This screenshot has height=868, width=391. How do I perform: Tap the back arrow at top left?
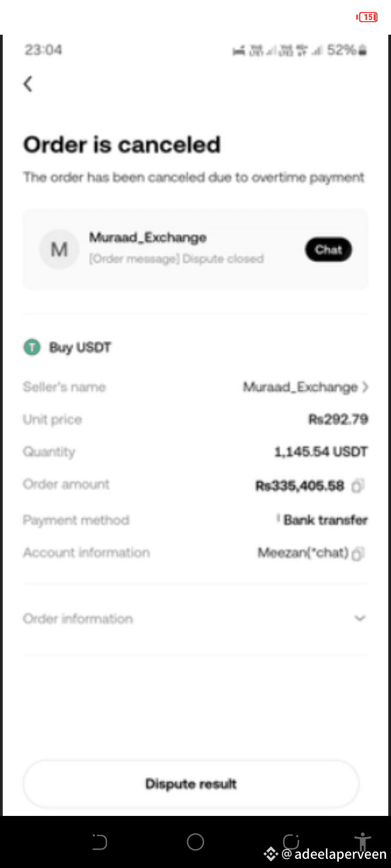pyautogui.click(x=28, y=84)
